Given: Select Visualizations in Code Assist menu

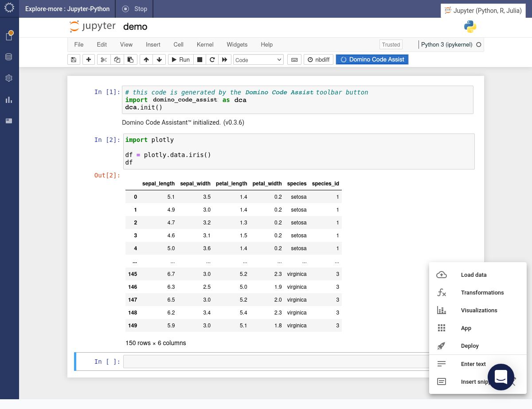Looking at the screenshot, I should point(478,311).
